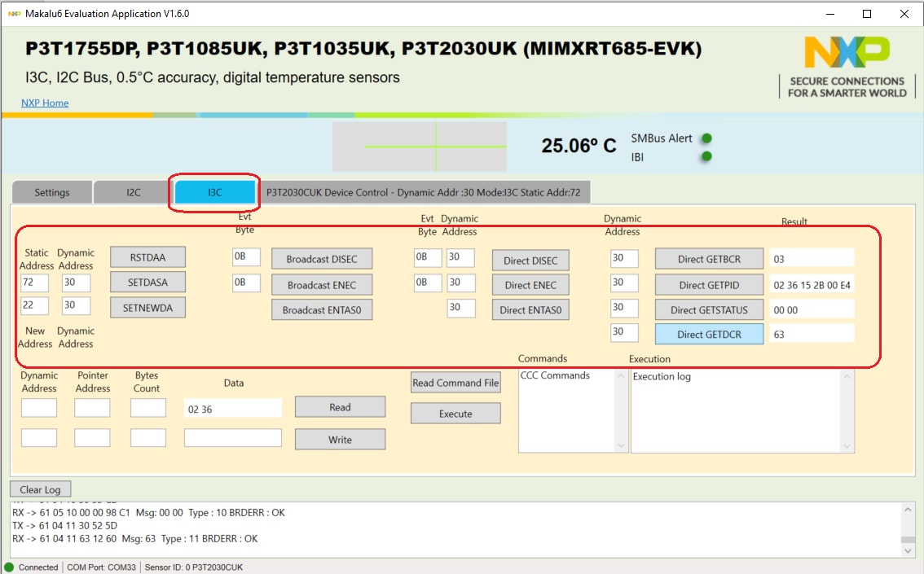Click the SMBus Alert green indicator

(706, 138)
